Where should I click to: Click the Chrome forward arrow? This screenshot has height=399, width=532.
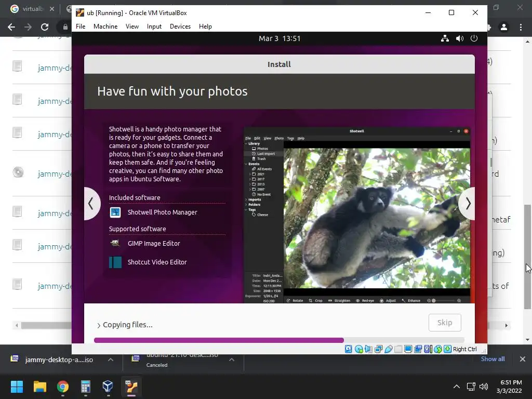[x=28, y=27]
